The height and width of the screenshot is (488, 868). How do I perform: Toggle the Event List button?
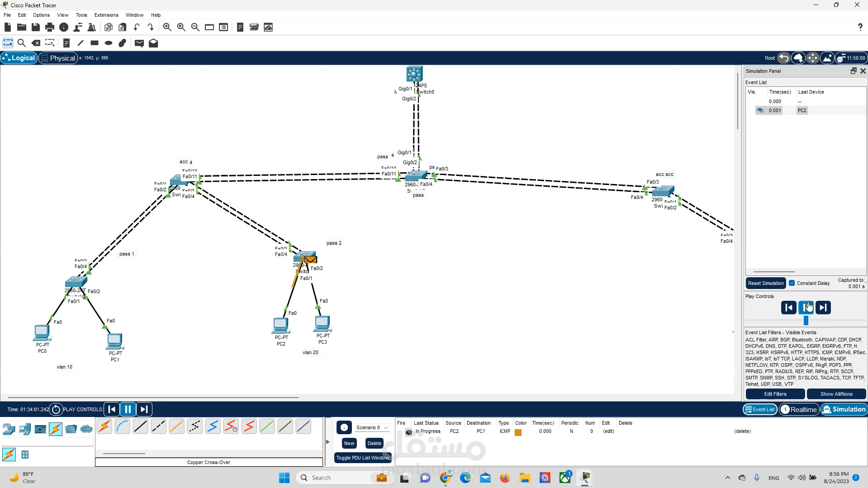tap(760, 409)
